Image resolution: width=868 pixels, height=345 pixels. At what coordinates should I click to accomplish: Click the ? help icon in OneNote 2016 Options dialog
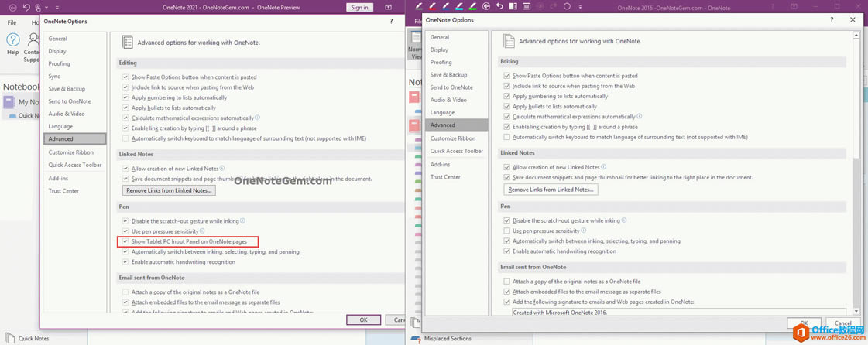[832, 20]
